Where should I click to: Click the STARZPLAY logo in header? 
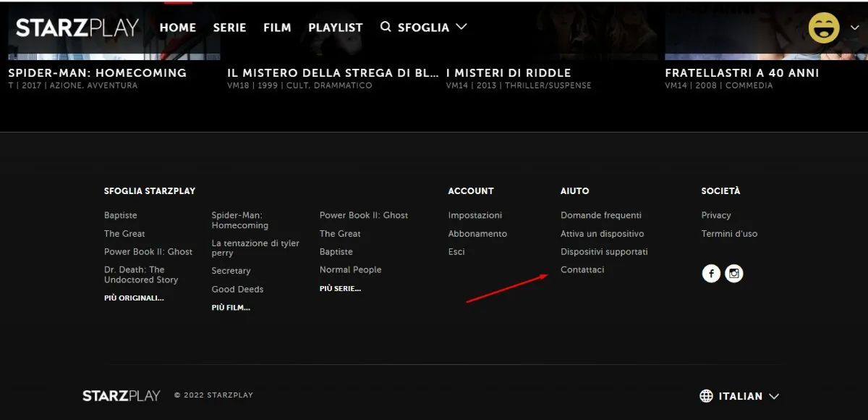(77, 28)
